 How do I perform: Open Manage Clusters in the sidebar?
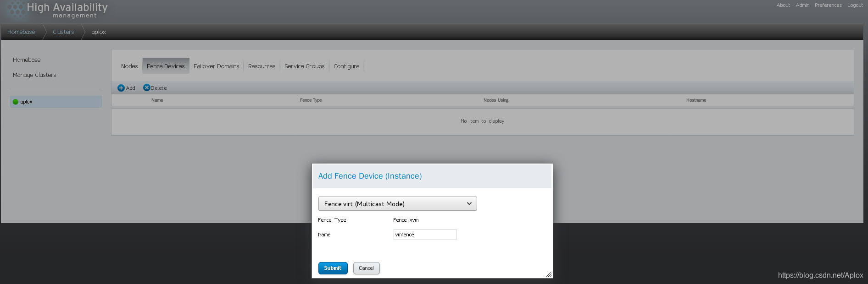pyautogui.click(x=34, y=75)
